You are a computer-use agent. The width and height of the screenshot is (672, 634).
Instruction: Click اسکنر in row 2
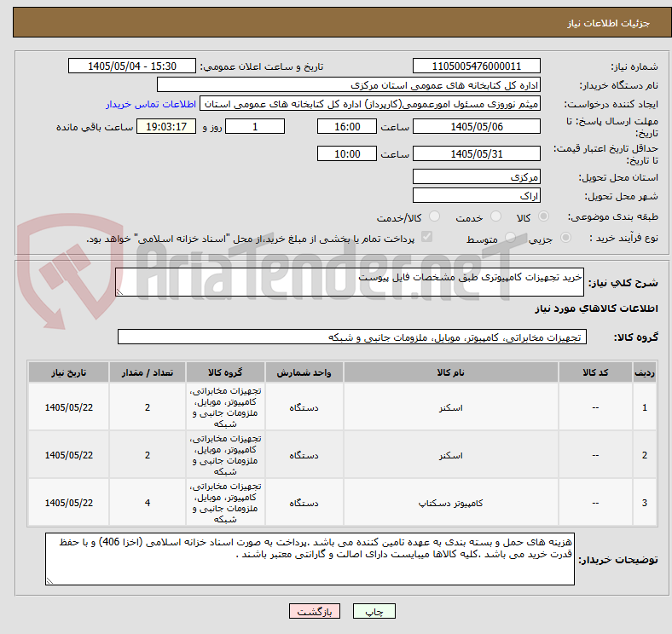coord(450,455)
